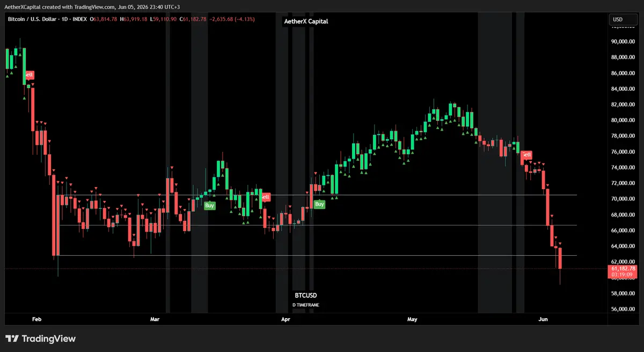
Task: Click the 64,000.00 price axis label
Action: [x=623, y=246]
